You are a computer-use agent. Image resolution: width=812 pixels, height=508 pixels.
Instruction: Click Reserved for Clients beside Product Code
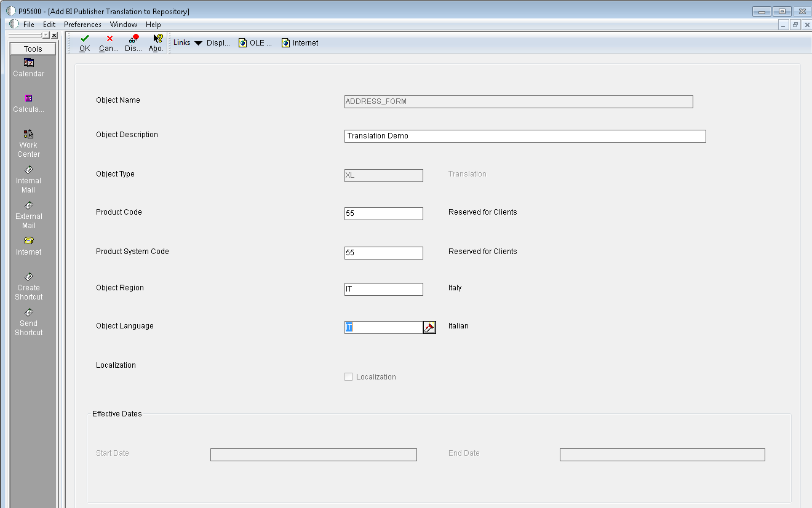tap(483, 212)
